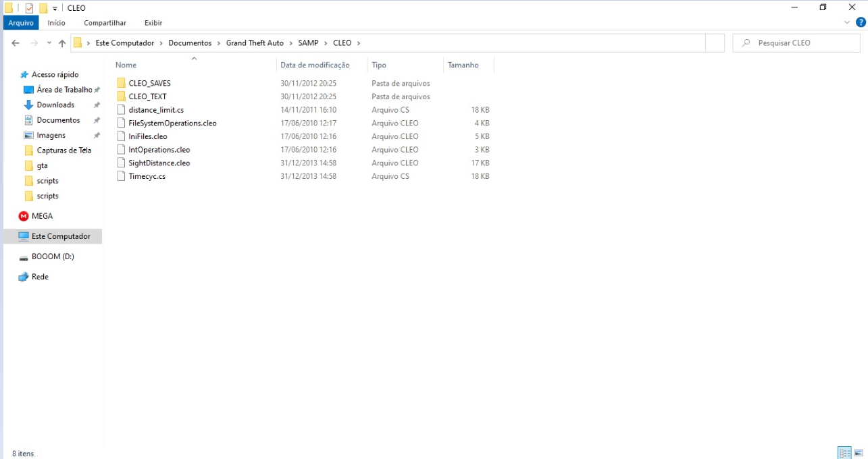Open Capturas de Tela in the sidebar
Viewport: 868px width, 459px height.
63,151
